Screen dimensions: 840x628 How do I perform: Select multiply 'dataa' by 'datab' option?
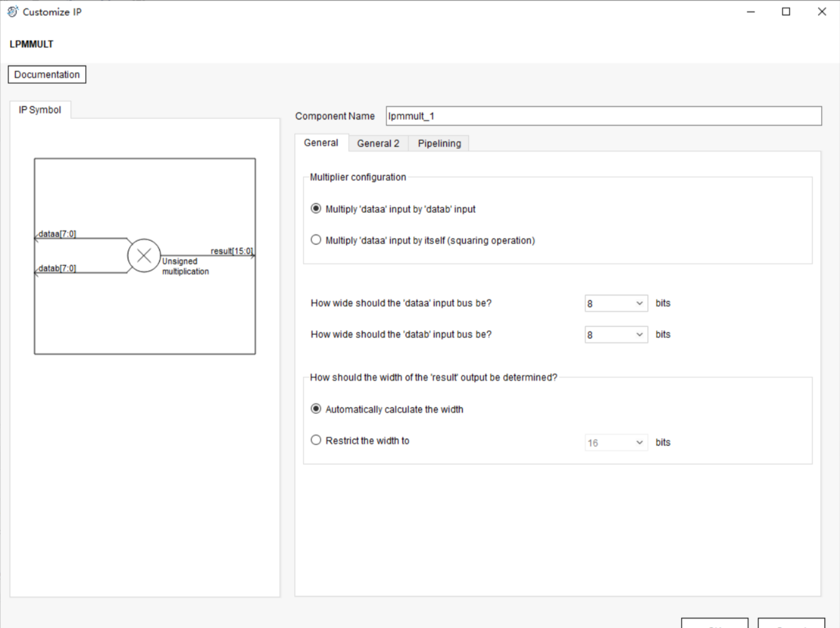pos(316,208)
